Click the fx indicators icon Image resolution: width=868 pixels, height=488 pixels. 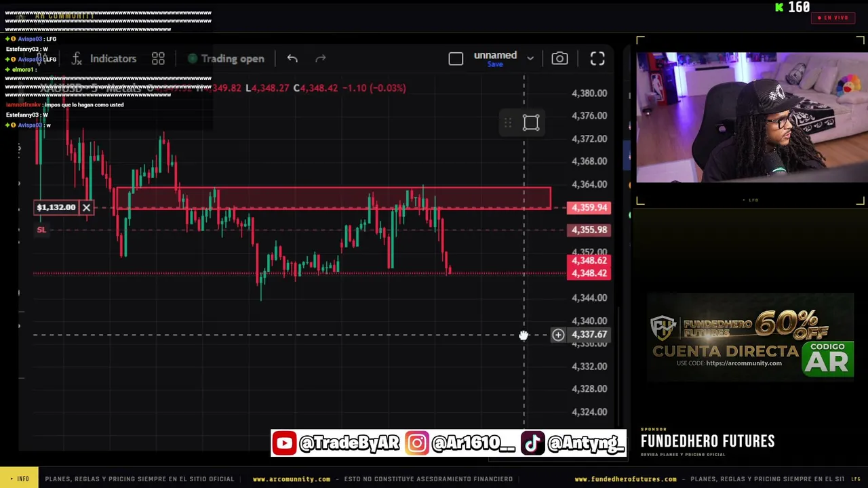coord(77,59)
